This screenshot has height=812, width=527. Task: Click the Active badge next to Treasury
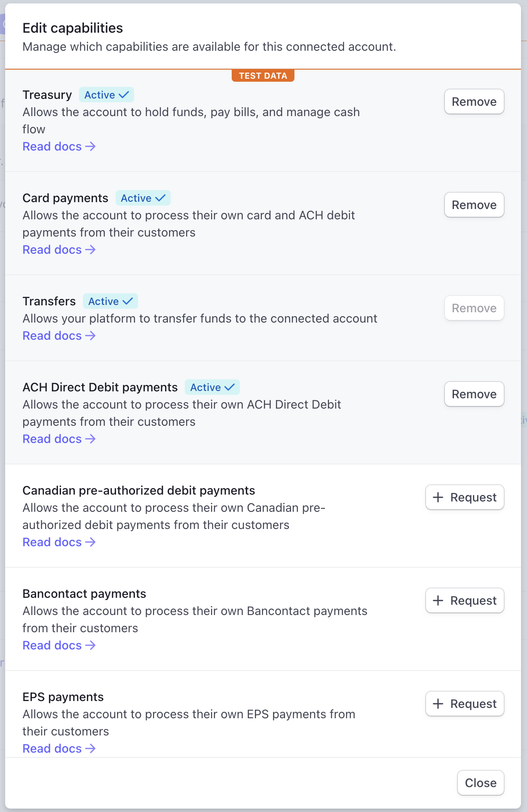[107, 95]
